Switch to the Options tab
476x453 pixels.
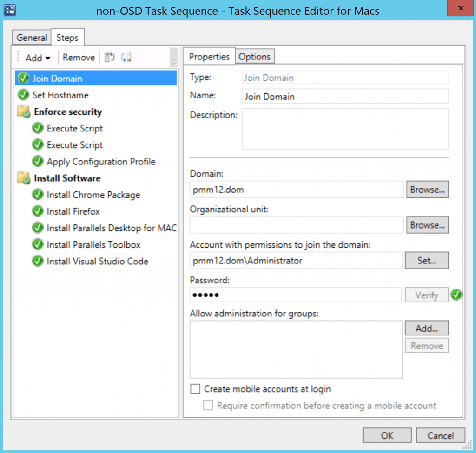255,57
